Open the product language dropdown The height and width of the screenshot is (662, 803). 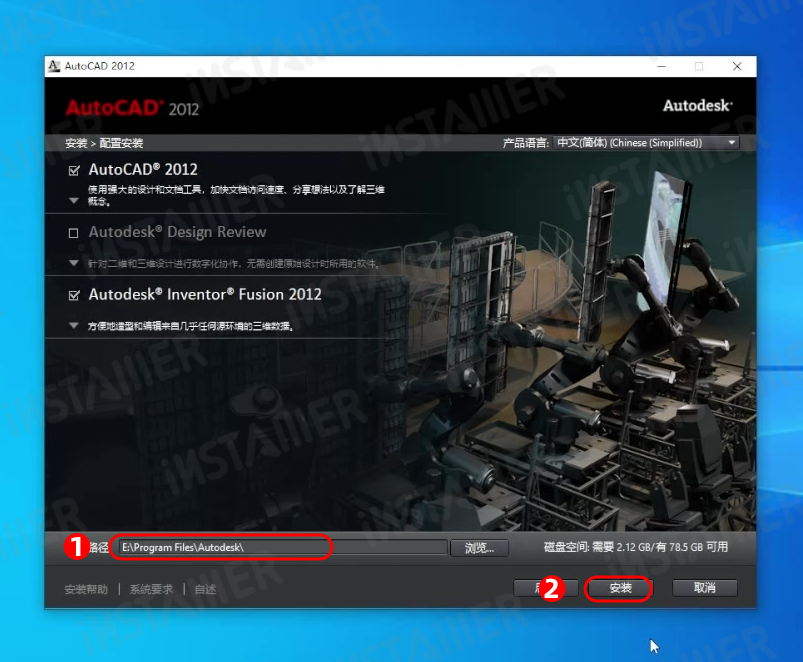coord(646,143)
